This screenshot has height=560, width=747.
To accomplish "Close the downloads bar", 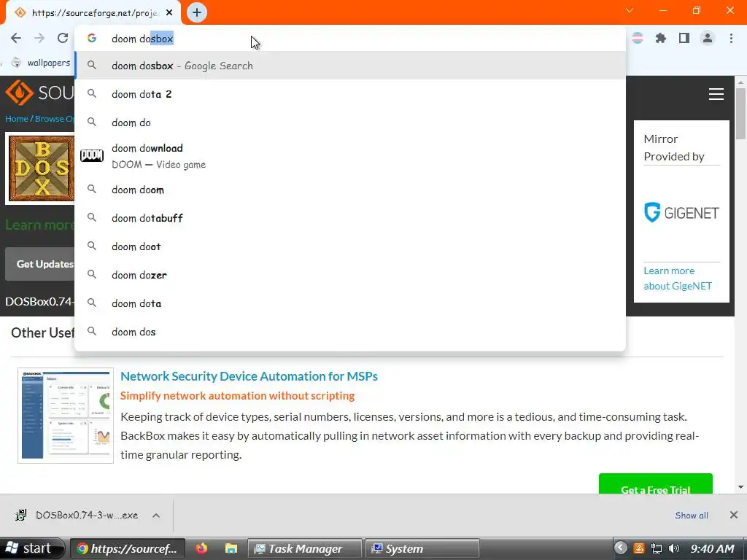I will pos(734,515).
